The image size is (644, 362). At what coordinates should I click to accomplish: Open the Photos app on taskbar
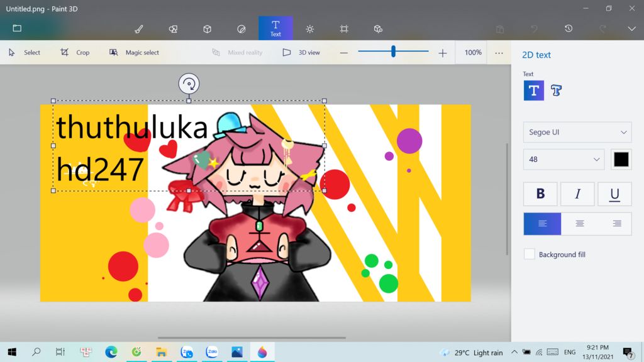(237, 352)
